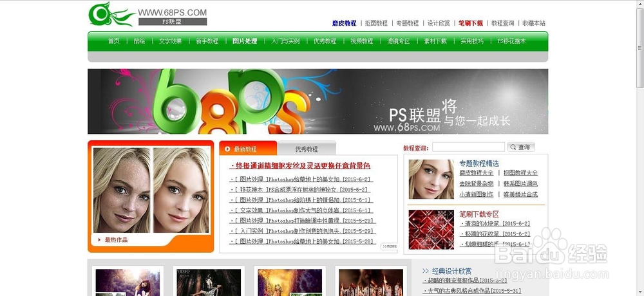The width and height of the screenshot is (644, 296).
Task: Click the portrait thumbnail beside 专题教程精选
Action: coord(431,180)
